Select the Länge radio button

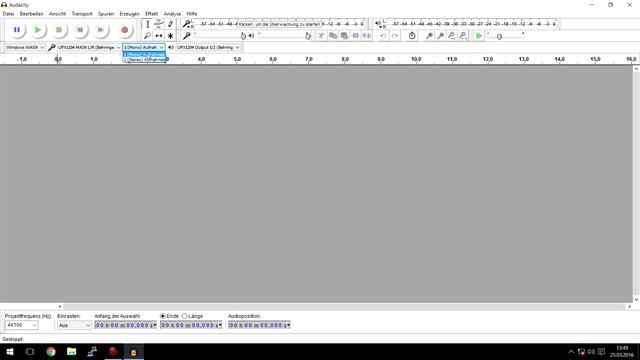pyautogui.click(x=184, y=316)
